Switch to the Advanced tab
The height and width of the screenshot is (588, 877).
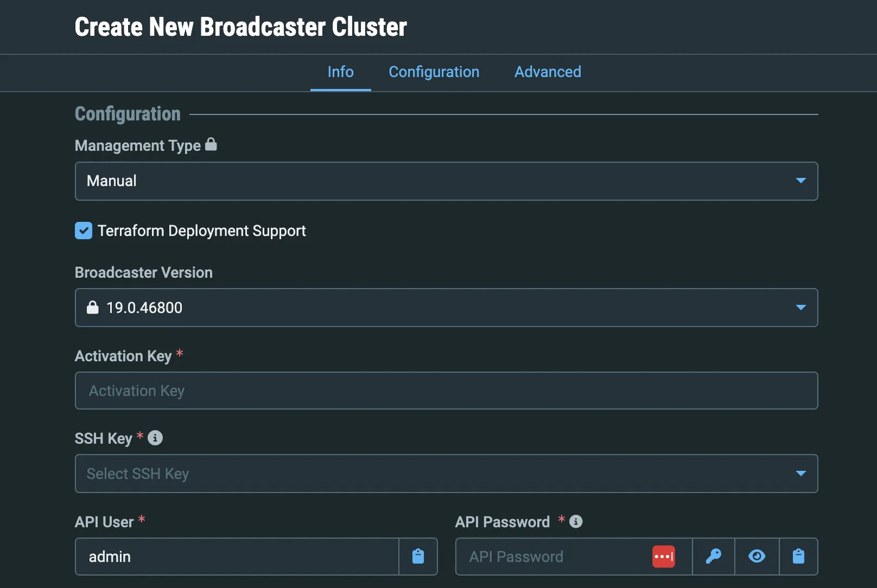click(548, 72)
